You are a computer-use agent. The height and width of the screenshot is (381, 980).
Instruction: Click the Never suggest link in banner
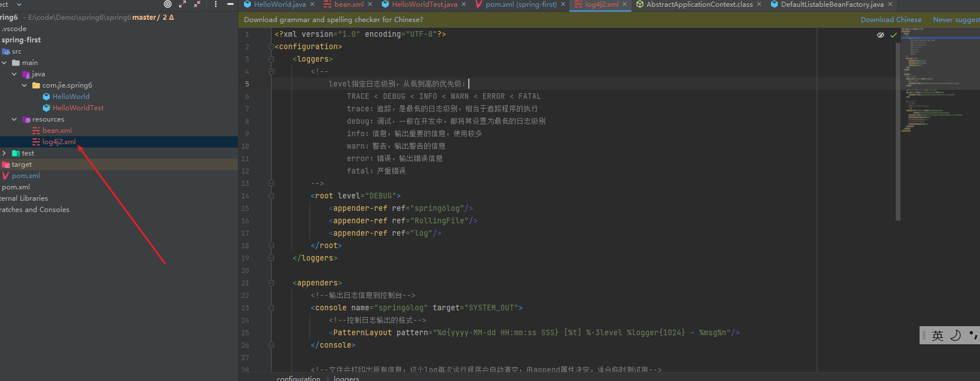click(956, 19)
